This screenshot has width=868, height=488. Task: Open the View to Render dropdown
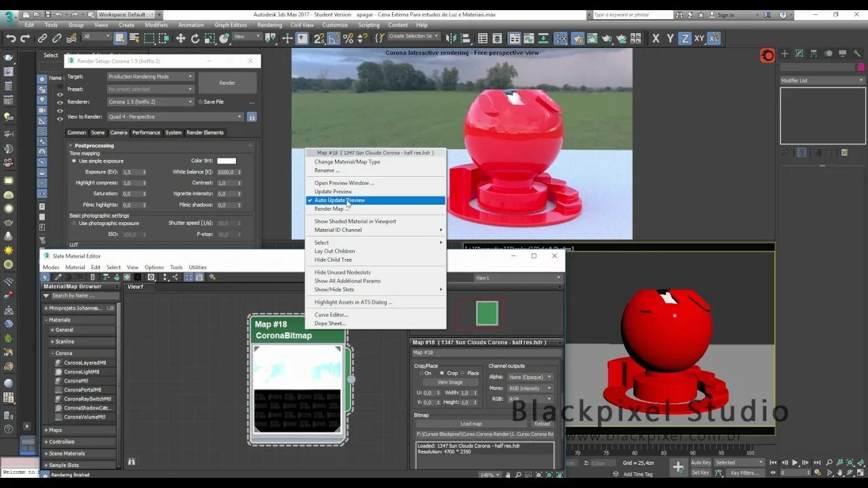coord(175,117)
